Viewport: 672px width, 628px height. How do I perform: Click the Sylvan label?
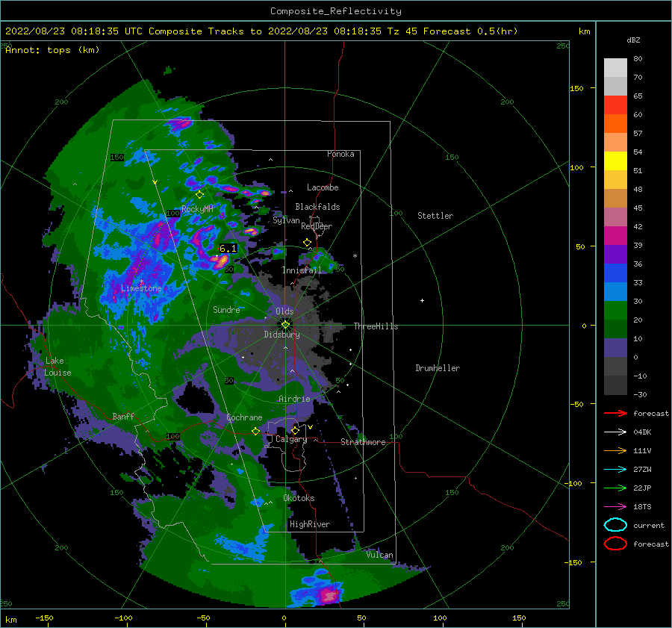tap(286, 220)
